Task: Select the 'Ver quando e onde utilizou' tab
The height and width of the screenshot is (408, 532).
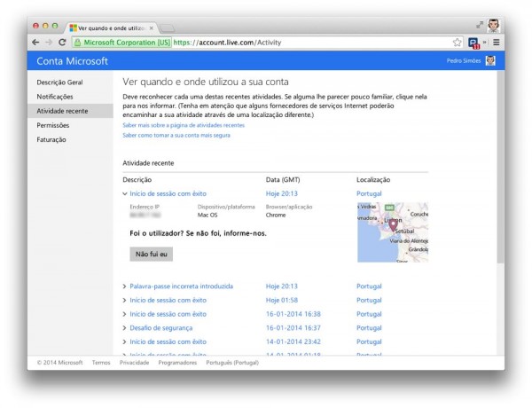Action: 112,28
